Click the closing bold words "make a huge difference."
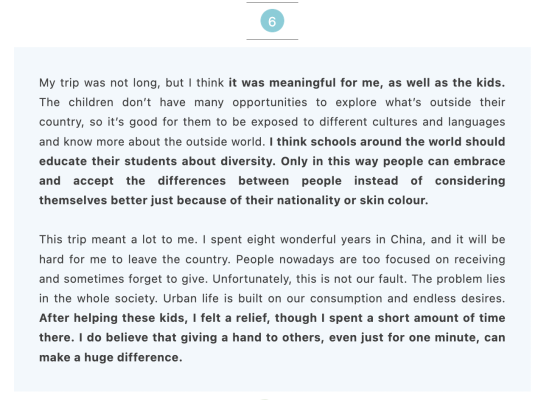538x400 pixels. click(x=110, y=357)
